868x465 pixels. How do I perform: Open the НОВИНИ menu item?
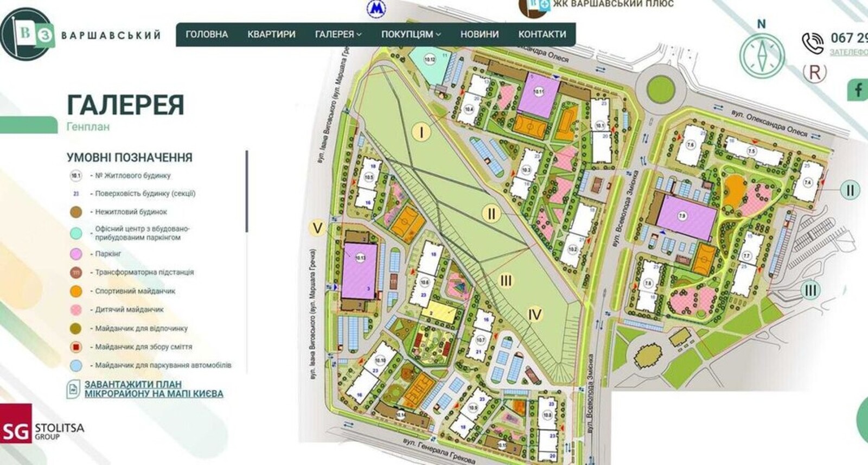tap(480, 34)
